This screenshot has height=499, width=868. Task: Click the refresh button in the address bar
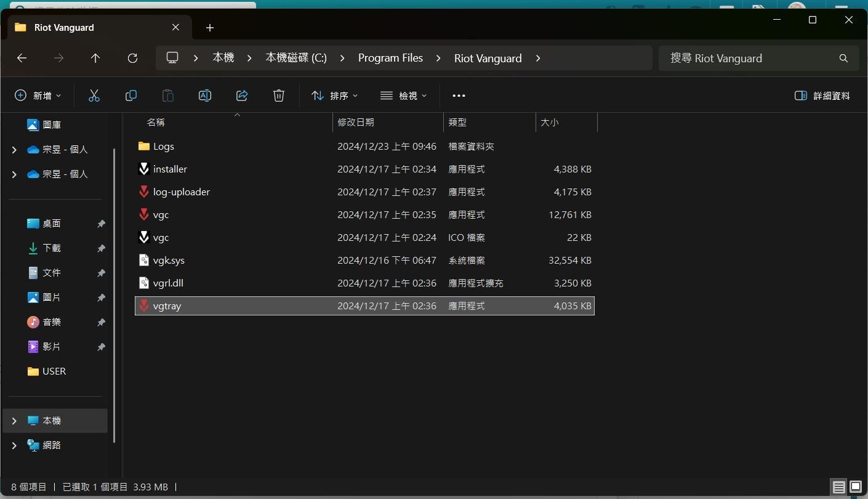coord(132,58)
